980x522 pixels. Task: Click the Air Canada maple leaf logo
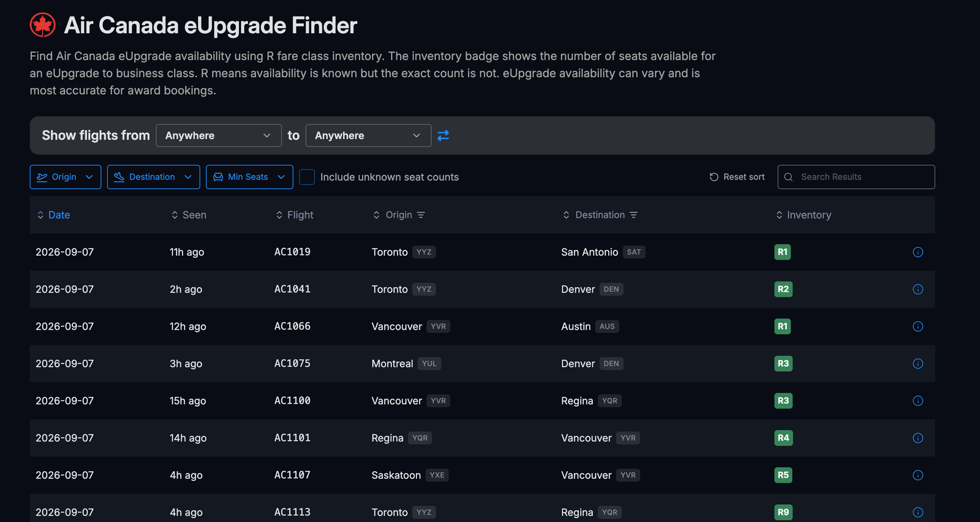point(43,25)
